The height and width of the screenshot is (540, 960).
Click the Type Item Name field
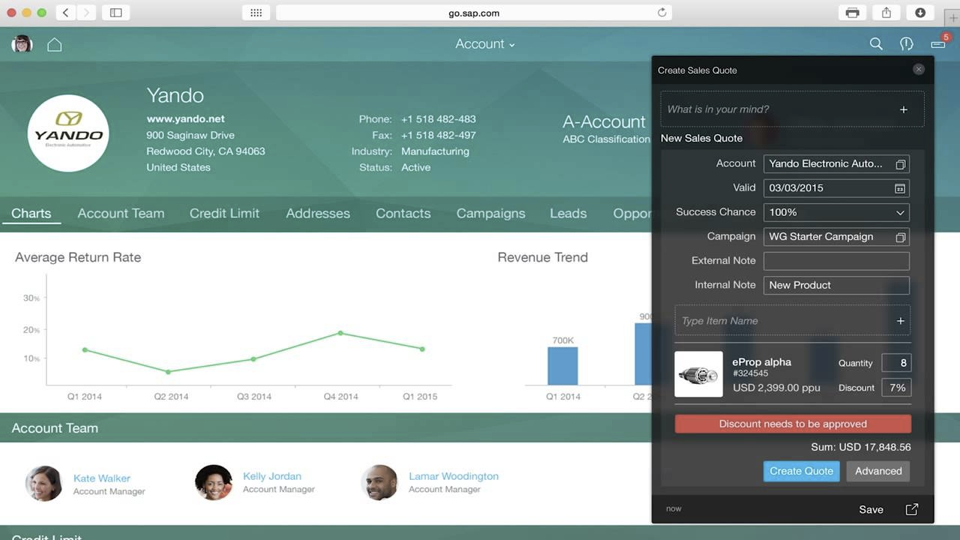click(x=792, y=321)
